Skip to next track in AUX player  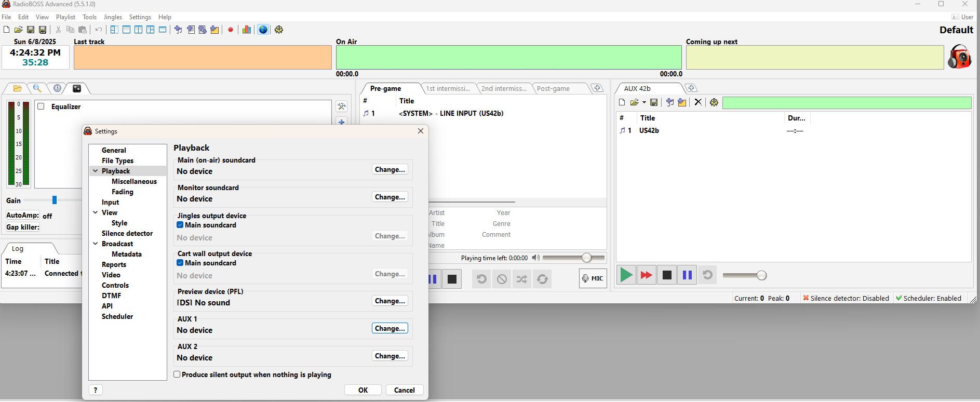pos(647,275)
